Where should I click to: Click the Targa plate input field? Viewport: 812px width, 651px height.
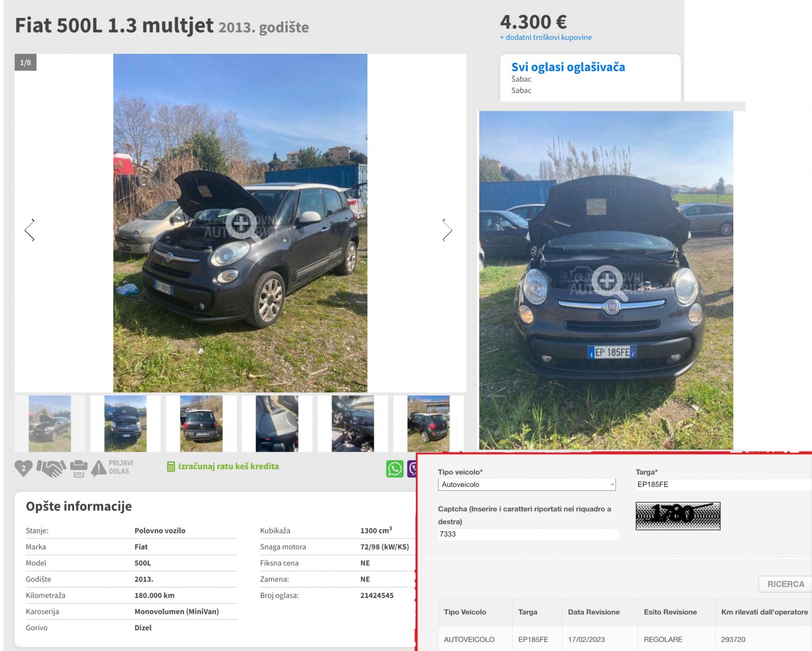pos(722,484)
